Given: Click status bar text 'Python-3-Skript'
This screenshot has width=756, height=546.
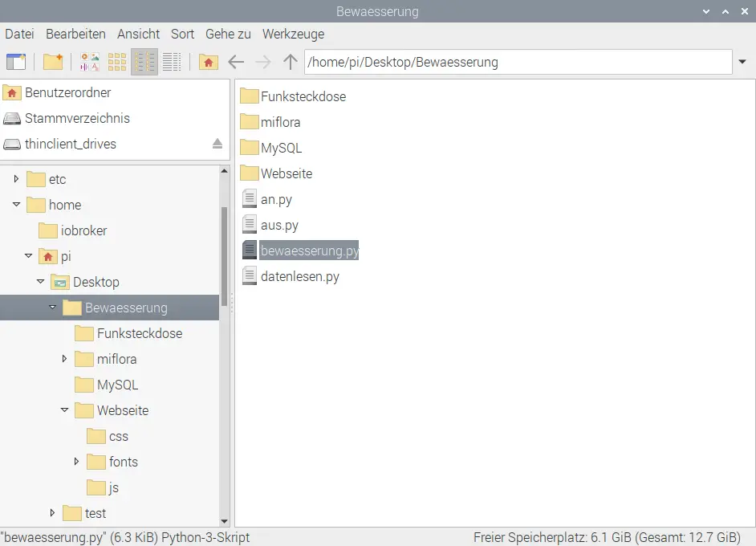Looking at the screenshot, I should 205,537.
